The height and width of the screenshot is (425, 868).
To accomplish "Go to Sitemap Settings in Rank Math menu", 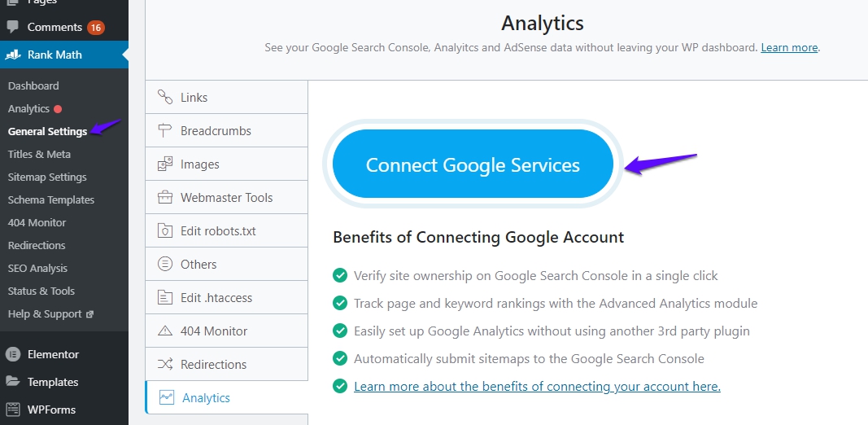I will tap(47, 177).
